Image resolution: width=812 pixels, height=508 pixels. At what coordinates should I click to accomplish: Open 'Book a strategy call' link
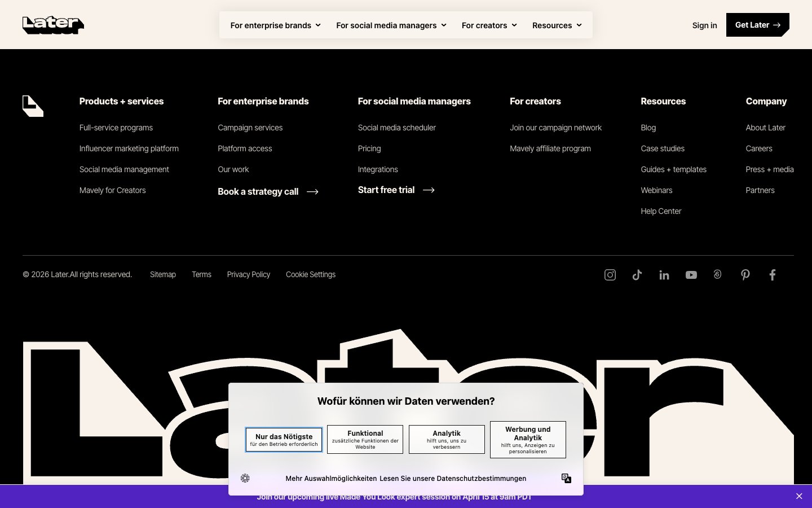268,192
